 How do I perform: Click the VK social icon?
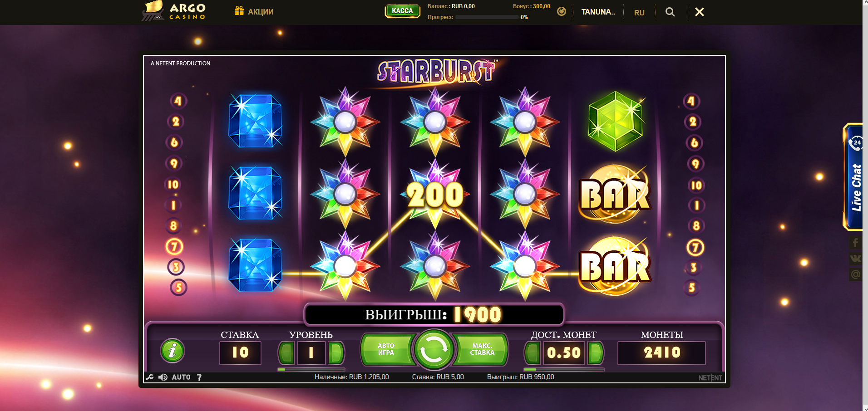tap(855, 259)
